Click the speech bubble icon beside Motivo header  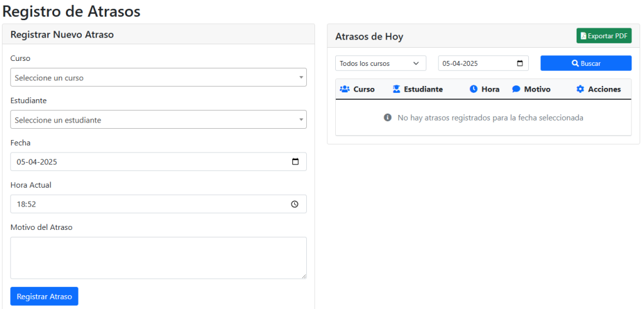(516, 89)
